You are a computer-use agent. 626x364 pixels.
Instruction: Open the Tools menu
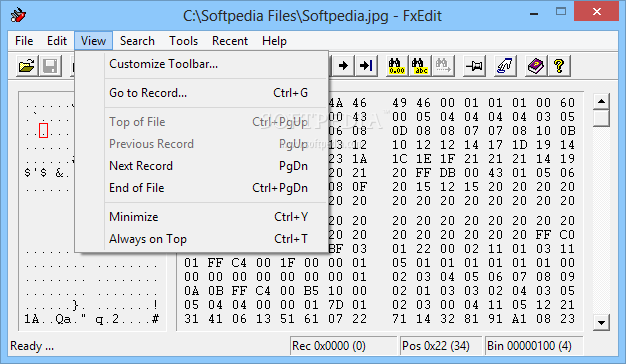coord(183,41)
